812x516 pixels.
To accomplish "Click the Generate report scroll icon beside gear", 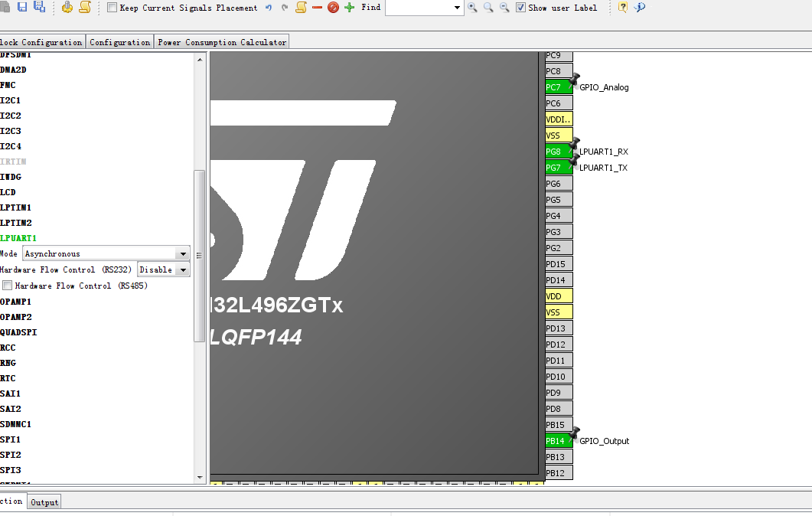I will pyautogui.click(x=85, y=7).
